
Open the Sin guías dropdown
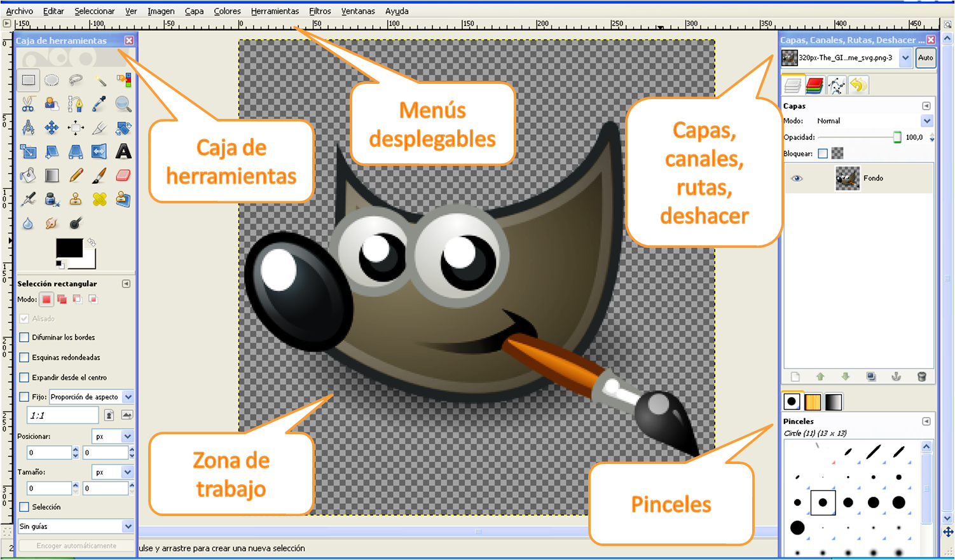[x=76, y=526]
